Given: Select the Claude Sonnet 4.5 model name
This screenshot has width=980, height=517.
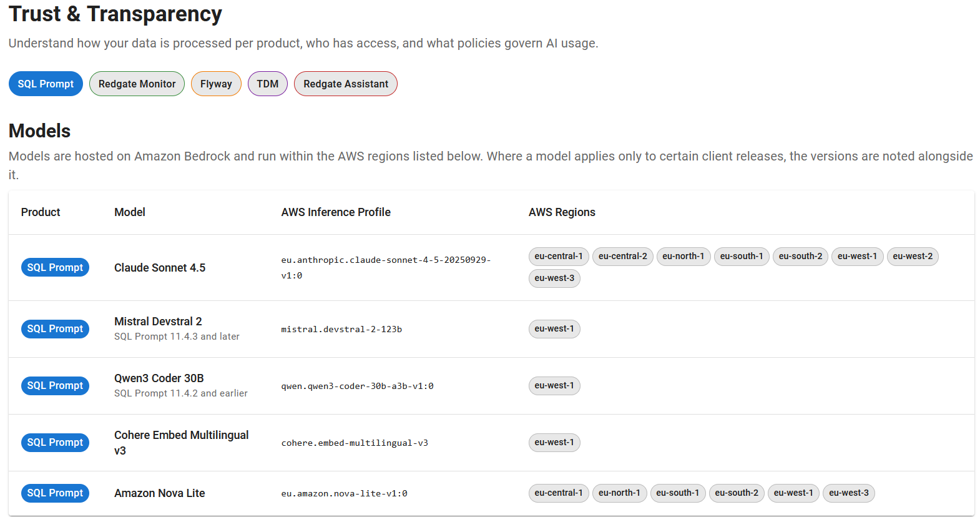Looking at the screenshot, I should point(160,268).
